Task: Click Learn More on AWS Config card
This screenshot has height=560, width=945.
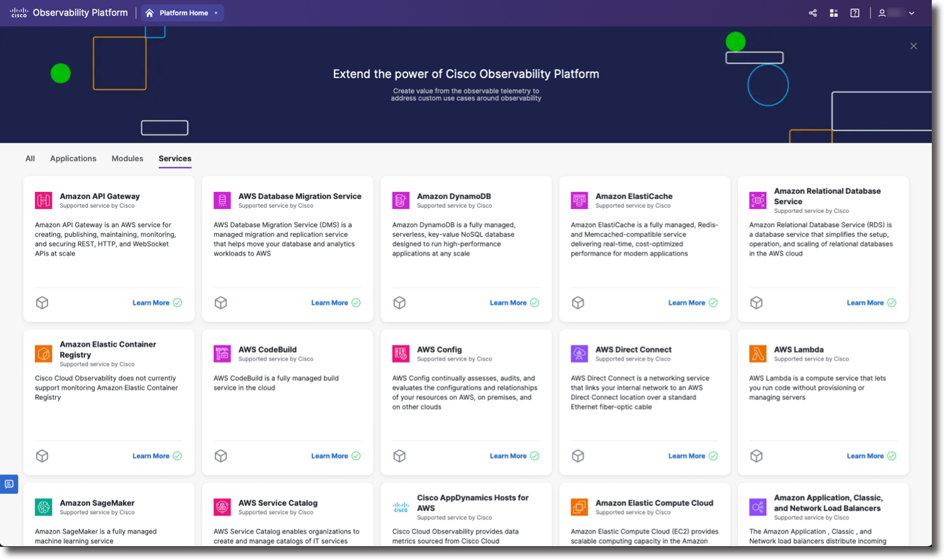Action: [508, 456]
